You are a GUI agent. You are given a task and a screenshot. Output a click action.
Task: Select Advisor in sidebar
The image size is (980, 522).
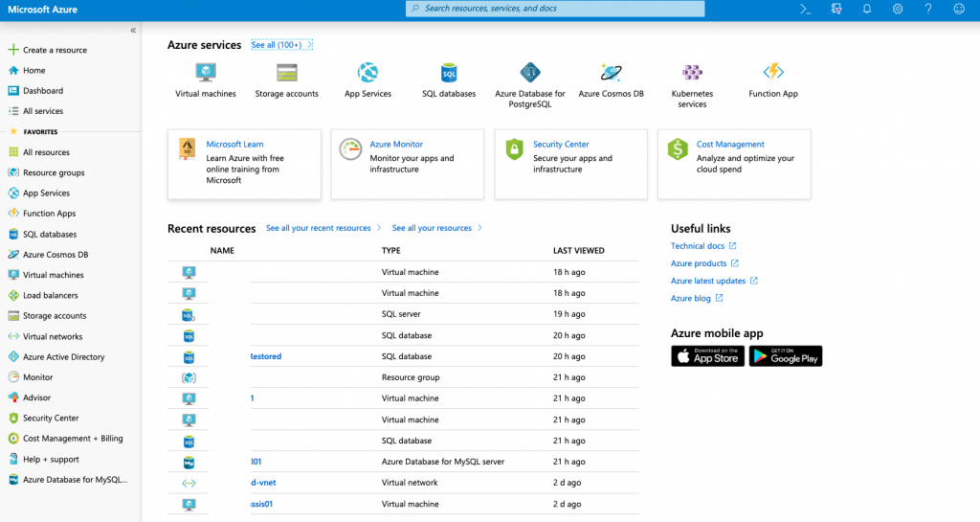tap(36, 397)
